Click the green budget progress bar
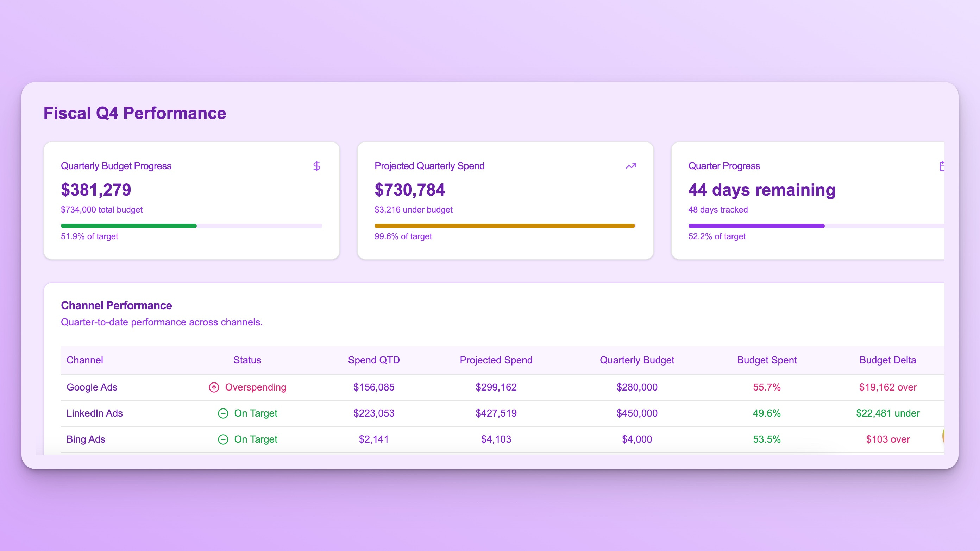This screenshot has width=980, height=551. [x=128, y=226]
